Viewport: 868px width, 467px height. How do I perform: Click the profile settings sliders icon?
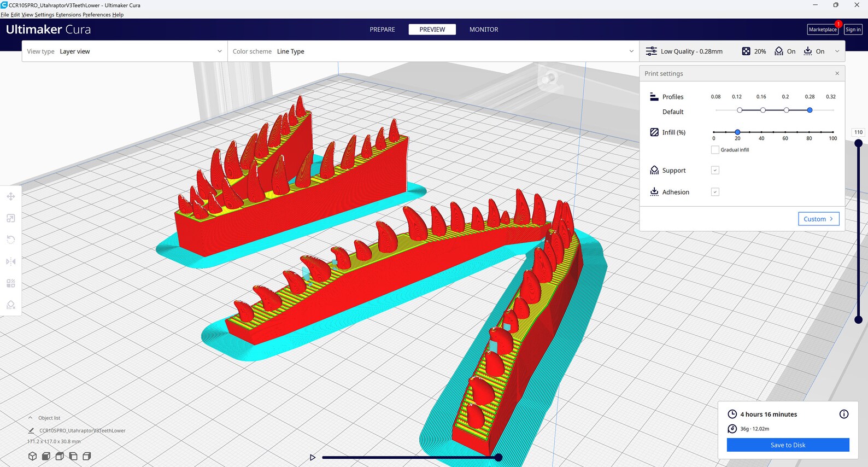click(x=651, y=51)
